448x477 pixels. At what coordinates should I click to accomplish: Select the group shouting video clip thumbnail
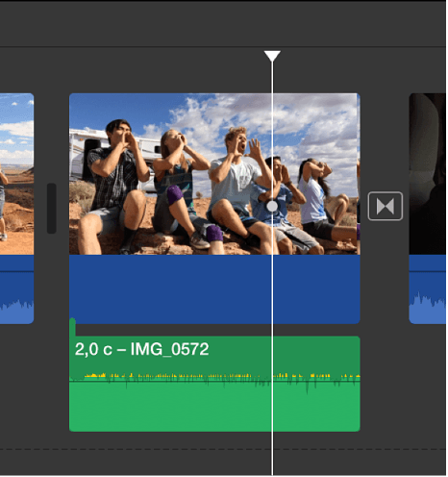215,174
